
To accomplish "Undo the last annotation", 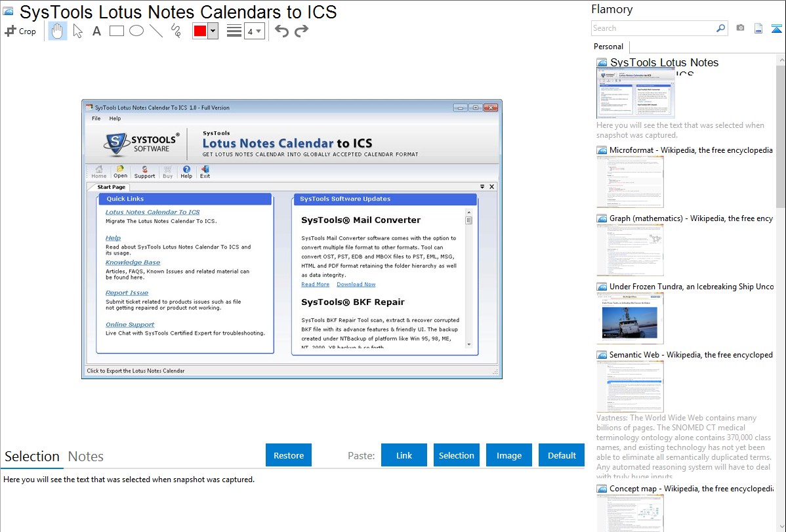I will 281,31.
